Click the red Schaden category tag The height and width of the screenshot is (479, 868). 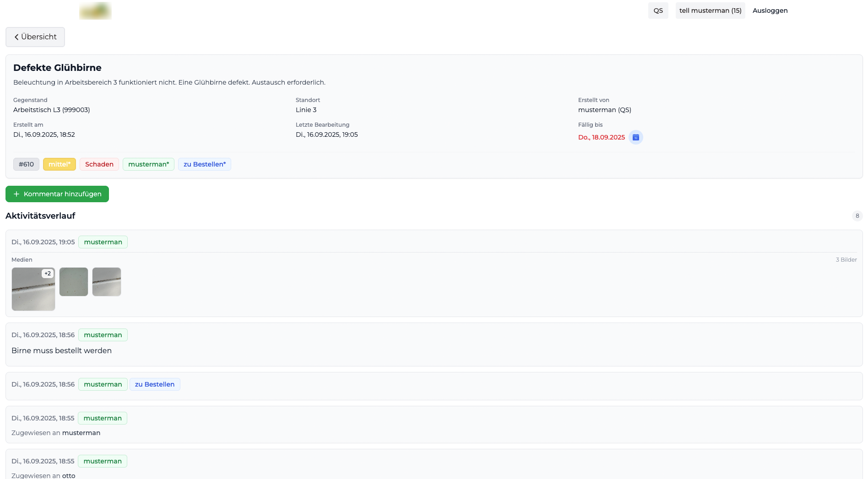point(99,164)
